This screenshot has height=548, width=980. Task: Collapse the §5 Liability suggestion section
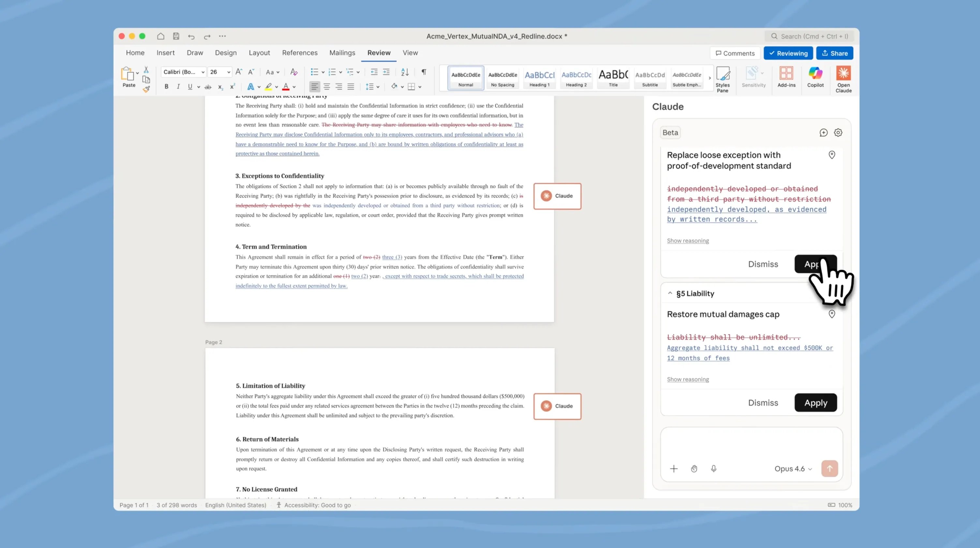coord(670,293)
